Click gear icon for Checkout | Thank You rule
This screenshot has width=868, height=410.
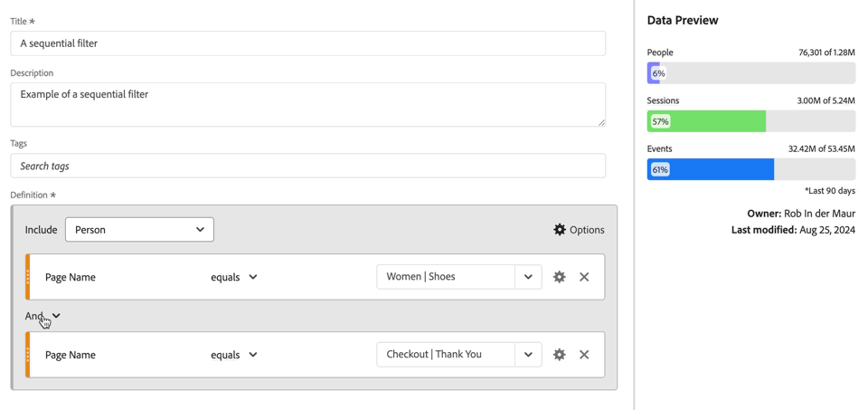coord(560,355)
